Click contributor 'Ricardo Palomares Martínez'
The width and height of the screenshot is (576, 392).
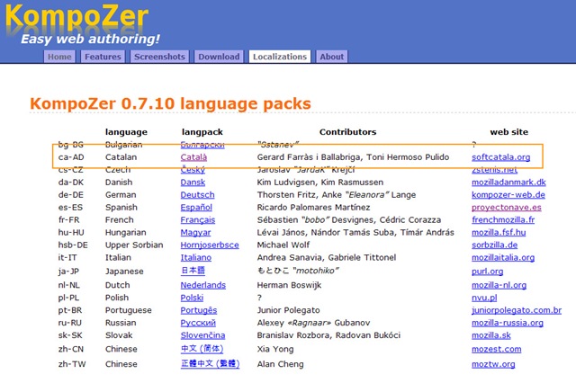313,208
